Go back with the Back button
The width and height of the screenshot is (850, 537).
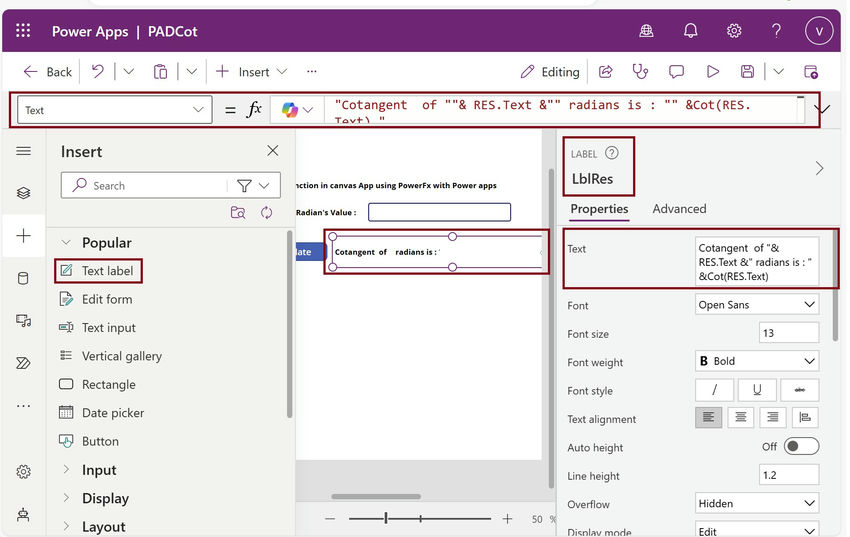pyautogui.click(x=48, y=72)
